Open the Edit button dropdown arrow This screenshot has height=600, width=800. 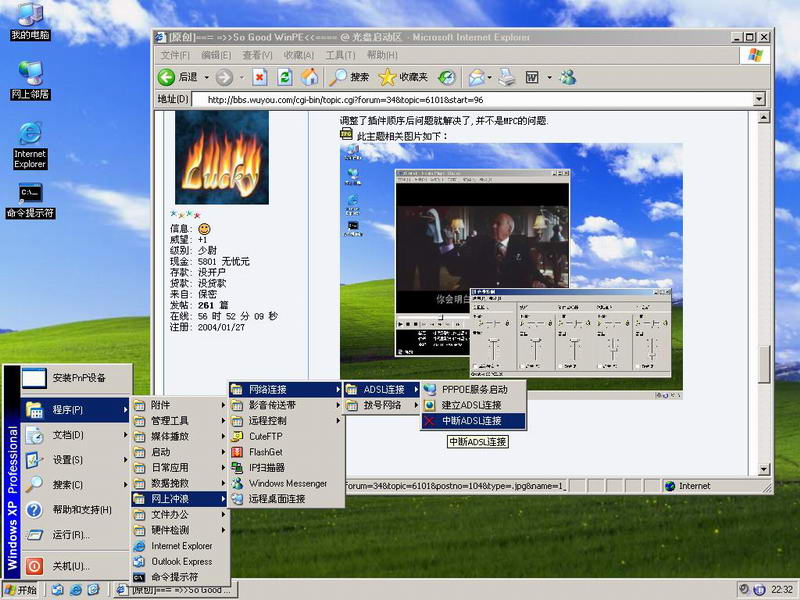(549, 78)
